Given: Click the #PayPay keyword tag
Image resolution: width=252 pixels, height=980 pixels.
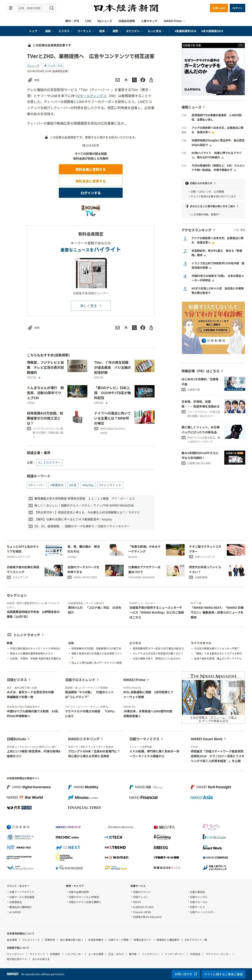Looking at the screenshot, I should click(88, 485).
